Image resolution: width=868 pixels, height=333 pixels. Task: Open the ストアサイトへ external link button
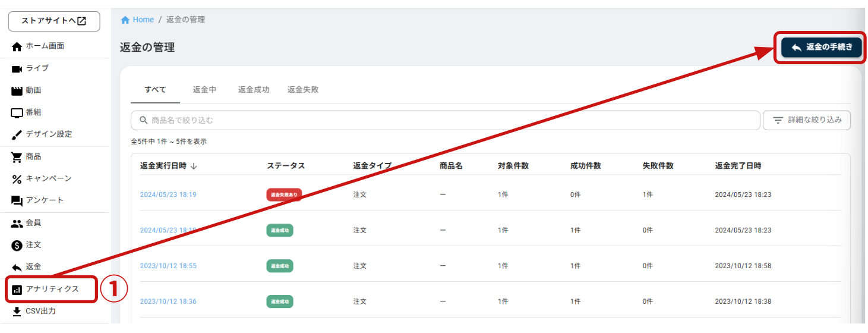54,21
